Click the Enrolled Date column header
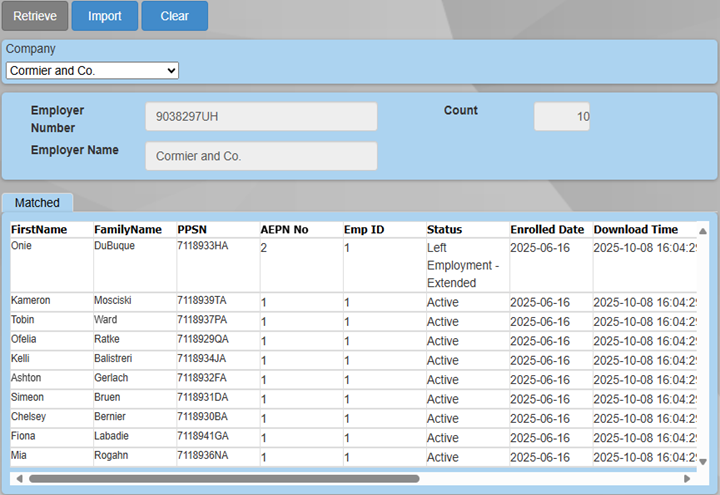The image size is (720, 495). [x=547, y=230]
